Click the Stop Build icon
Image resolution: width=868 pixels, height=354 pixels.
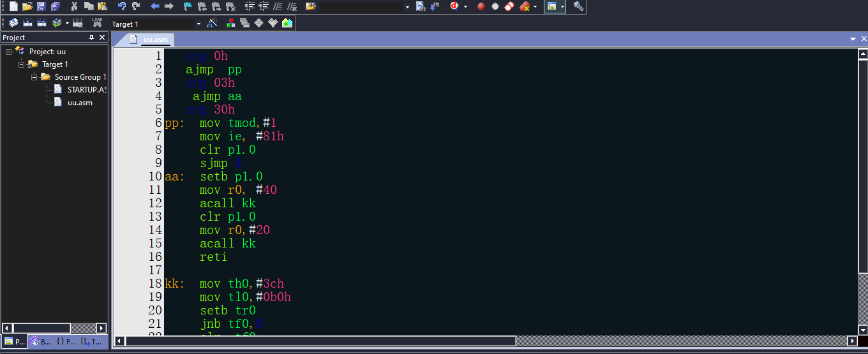(78, 23)
